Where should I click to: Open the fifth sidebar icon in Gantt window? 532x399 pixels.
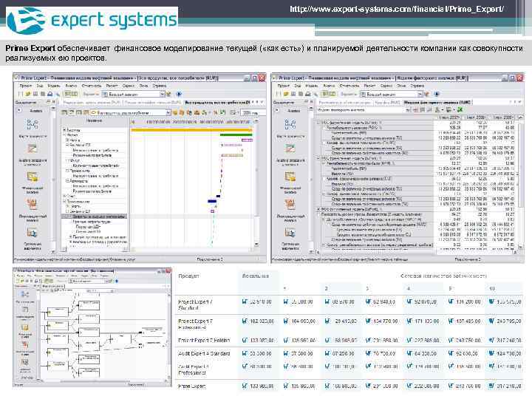pyautogui.click(x=33, y=233)
